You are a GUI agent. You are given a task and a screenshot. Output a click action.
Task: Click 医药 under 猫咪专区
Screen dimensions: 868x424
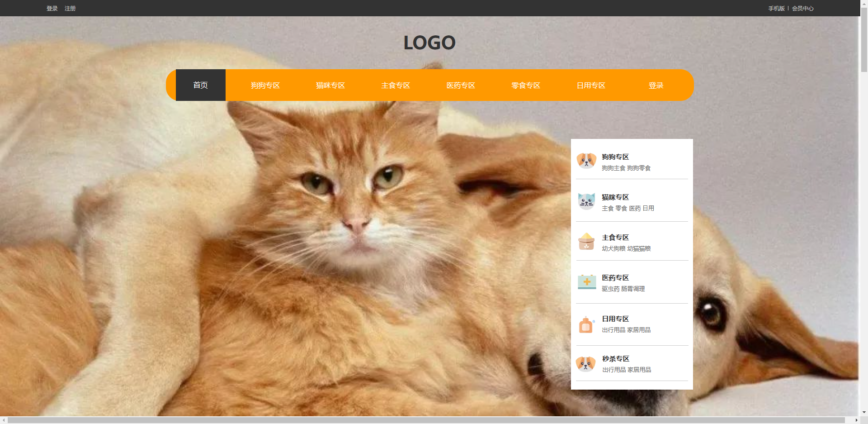(x=635, y=209)
